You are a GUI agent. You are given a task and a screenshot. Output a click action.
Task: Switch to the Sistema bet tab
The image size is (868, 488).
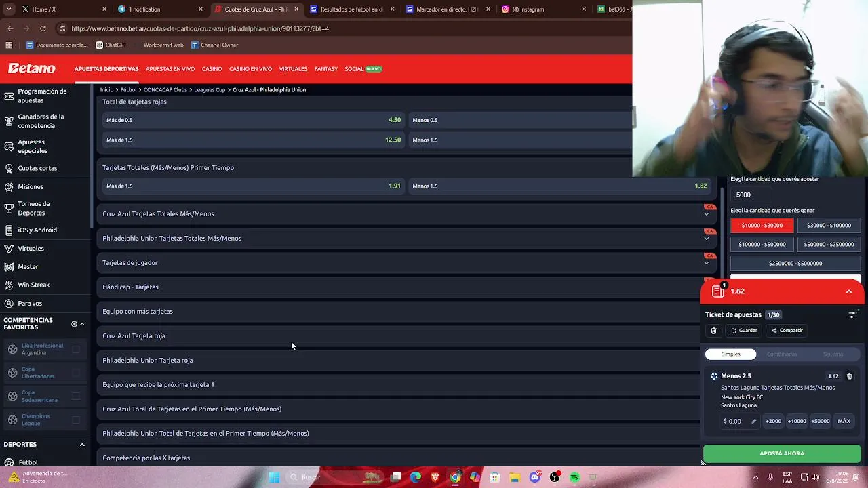(x=833, y=354)
